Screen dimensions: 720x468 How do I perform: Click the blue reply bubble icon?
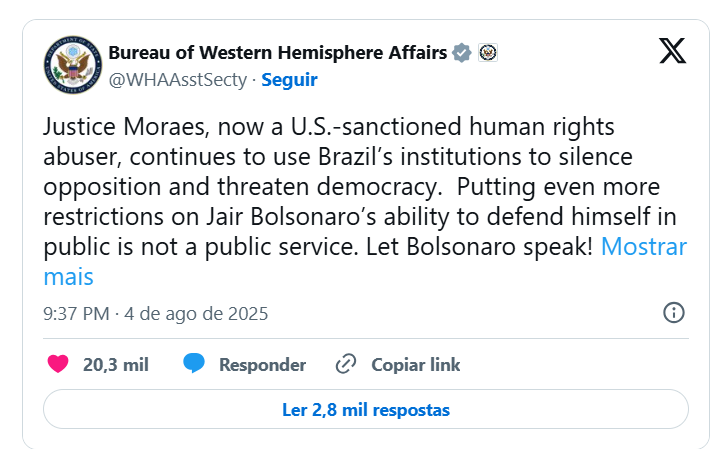coord(194,363)
